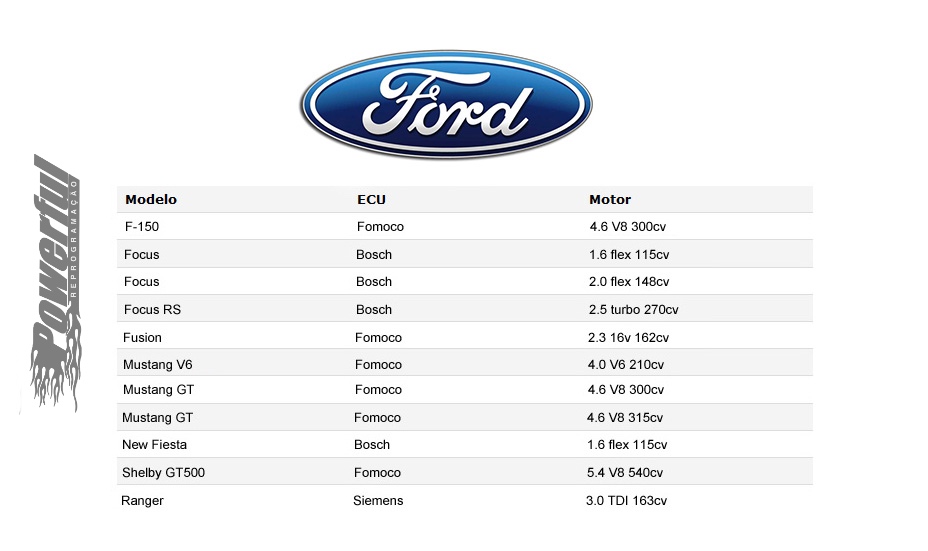Click the Ranger model name
Screen dimensions: 928x551
tap(142, 501)
